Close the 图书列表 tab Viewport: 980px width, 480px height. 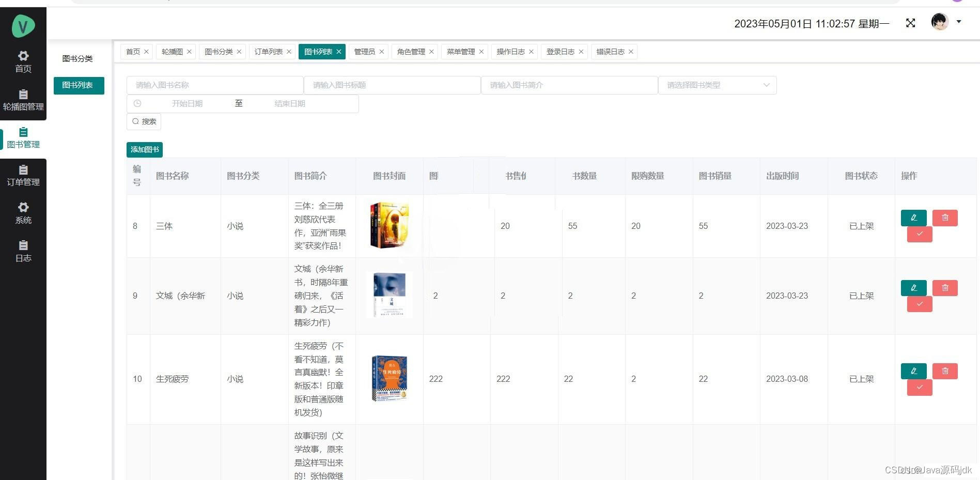pos(339,52)
